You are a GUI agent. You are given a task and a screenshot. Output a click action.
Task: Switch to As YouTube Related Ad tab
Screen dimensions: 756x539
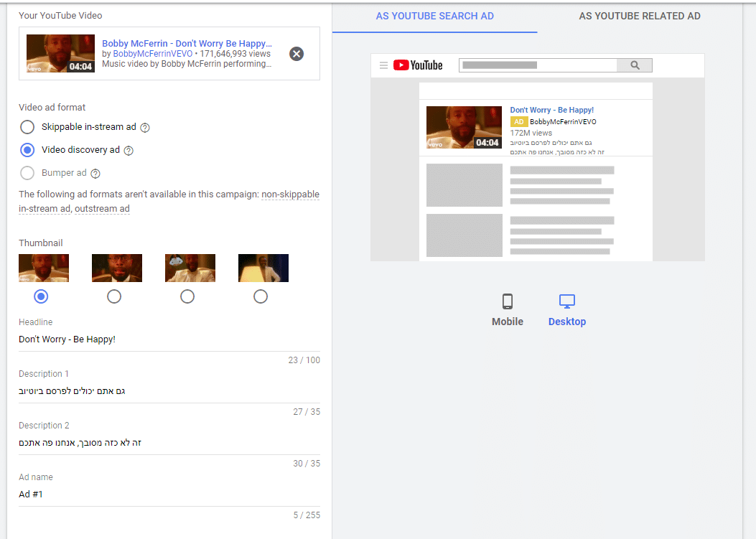(640, 17)
